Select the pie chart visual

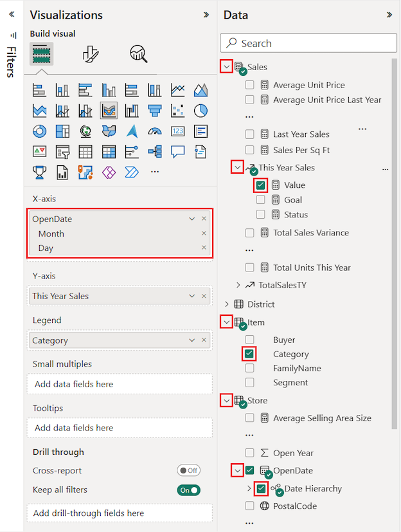coord(201,111)
